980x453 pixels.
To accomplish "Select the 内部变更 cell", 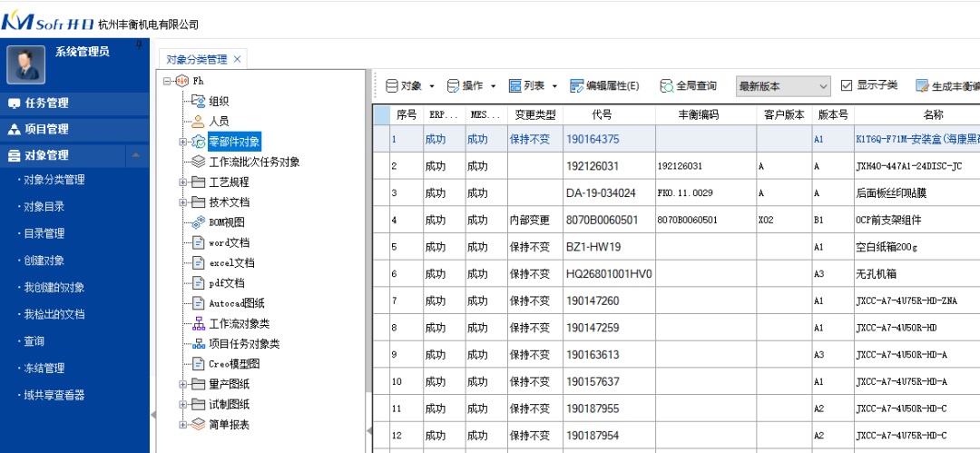I will [x=535, y=220].
